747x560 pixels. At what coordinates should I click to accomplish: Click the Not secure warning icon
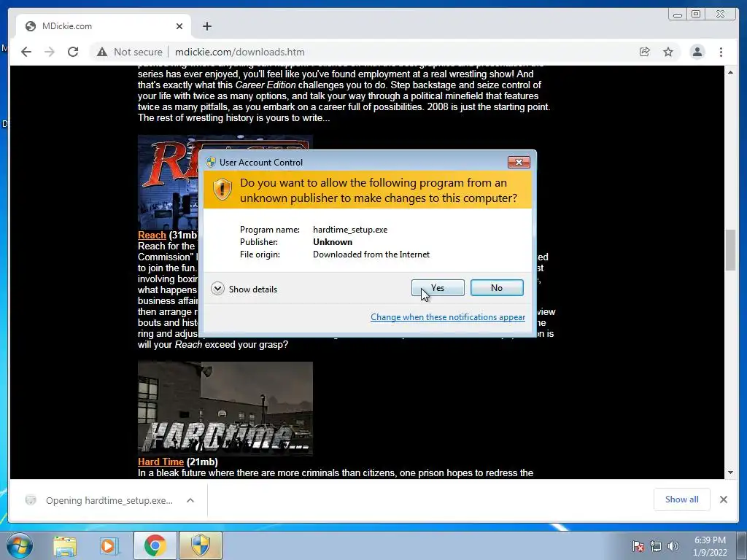point(102,52)
